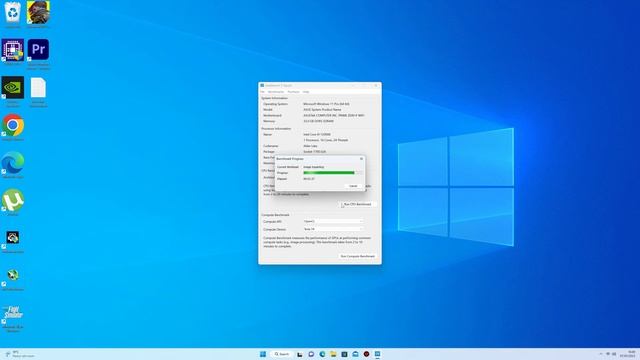Screen dimensions: 640x360
Task: Open the clock and date flyout
Action: [x=628, y=354]
